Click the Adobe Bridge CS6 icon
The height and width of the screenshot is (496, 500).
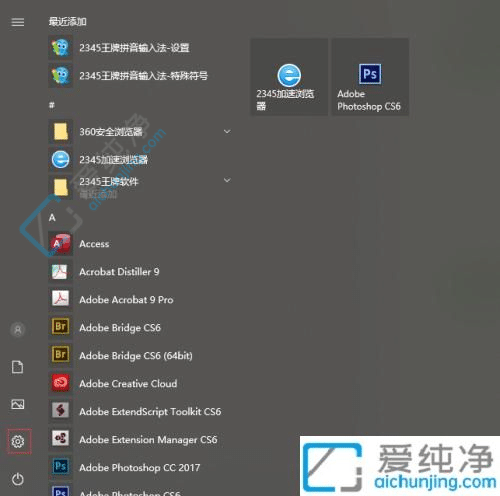click(60, 327)
